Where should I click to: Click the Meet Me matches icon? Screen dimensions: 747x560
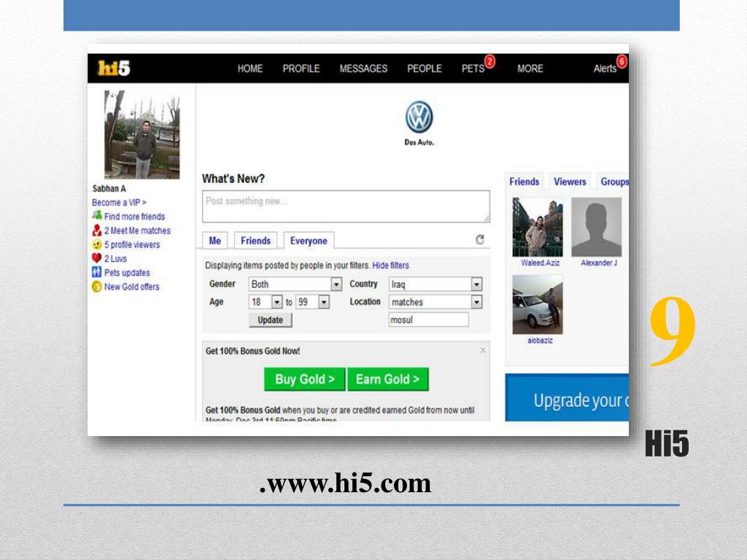click(97, 230)
